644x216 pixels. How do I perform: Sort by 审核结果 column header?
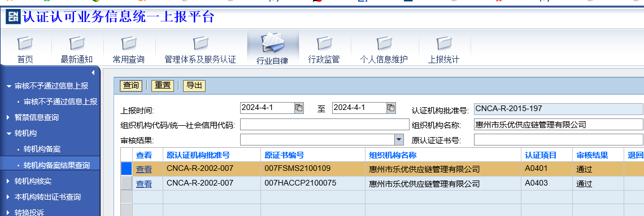[592, 155]
